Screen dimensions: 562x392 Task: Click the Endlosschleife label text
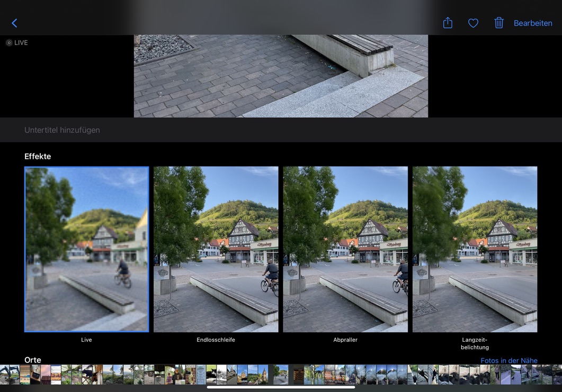[x=216, y=340]
